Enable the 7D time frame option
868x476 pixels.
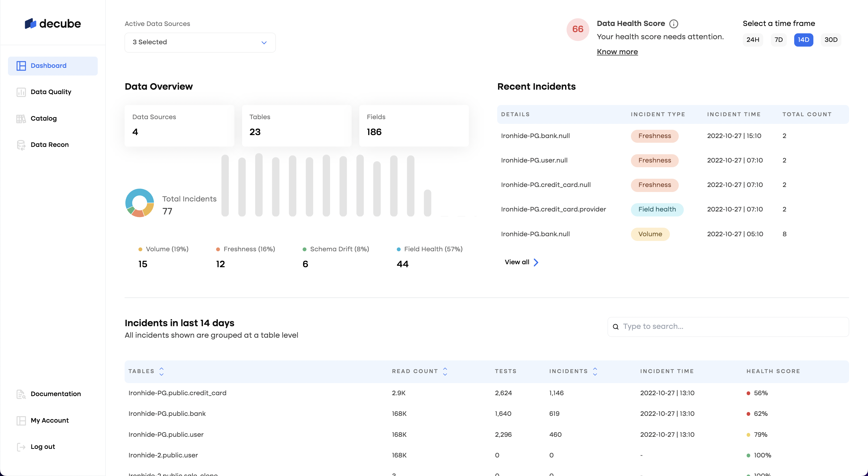point(779,40)
